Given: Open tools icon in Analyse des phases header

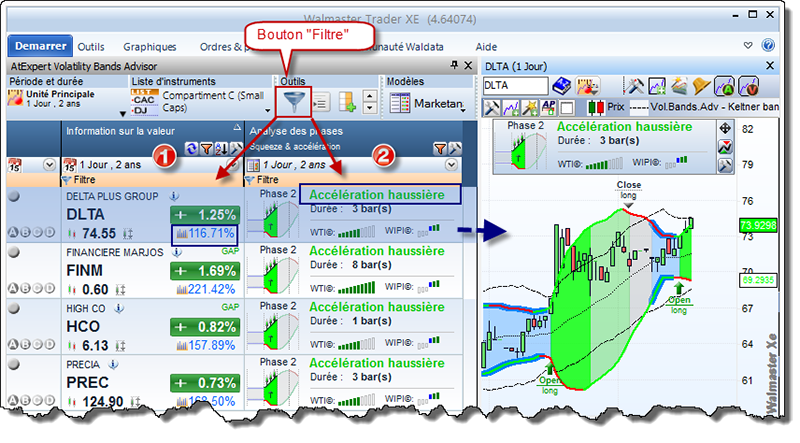Looking at the screenshot, I should click(455, 149).
